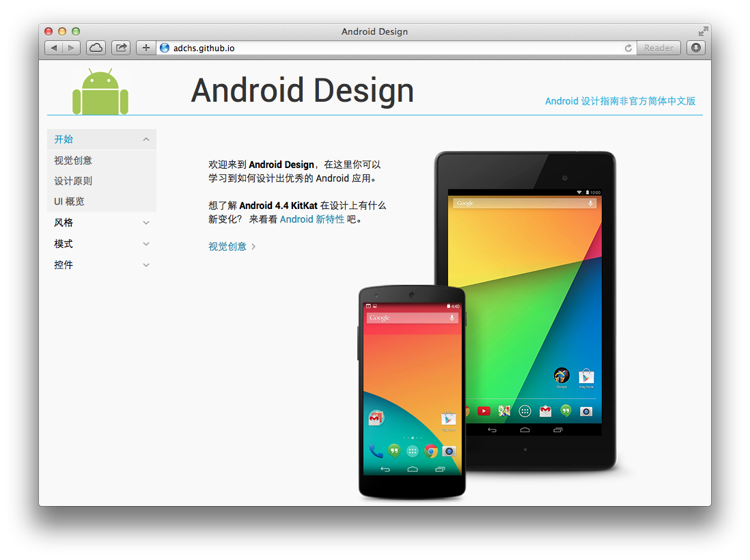
Task: Go forward with Safari's forward arrow
Action: 71,48
